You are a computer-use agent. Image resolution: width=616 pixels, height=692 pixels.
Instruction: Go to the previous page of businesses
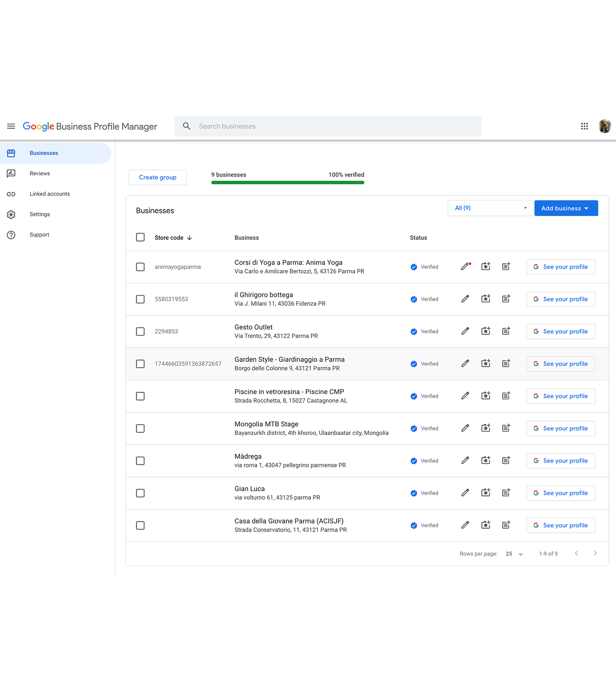point(576,553)
